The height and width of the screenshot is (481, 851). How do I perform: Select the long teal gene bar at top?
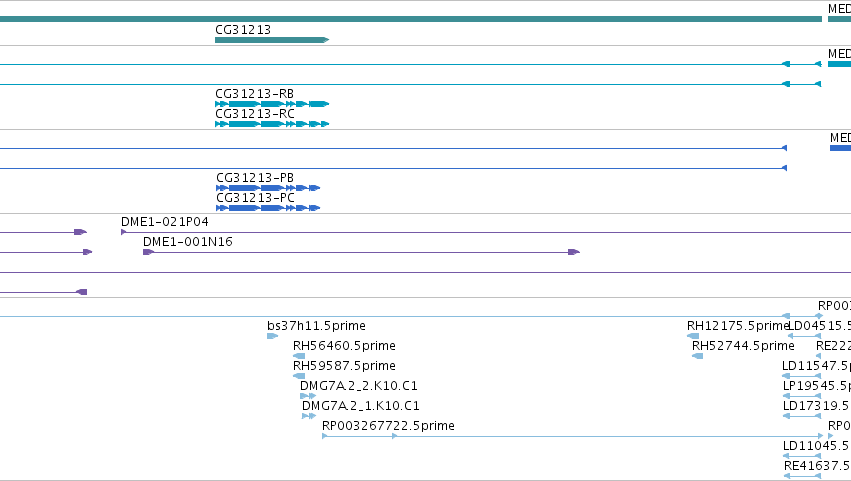411,19
